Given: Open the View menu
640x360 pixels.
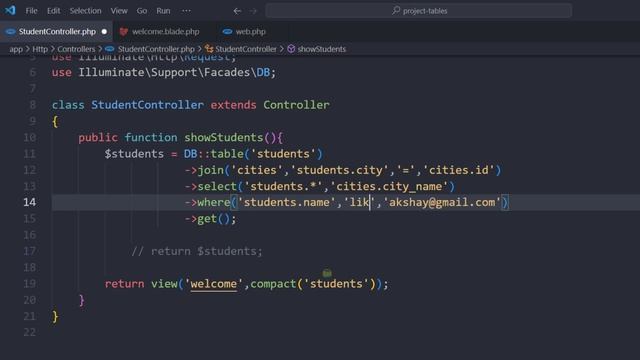Looking at the screenshot, I should point(119,11).
